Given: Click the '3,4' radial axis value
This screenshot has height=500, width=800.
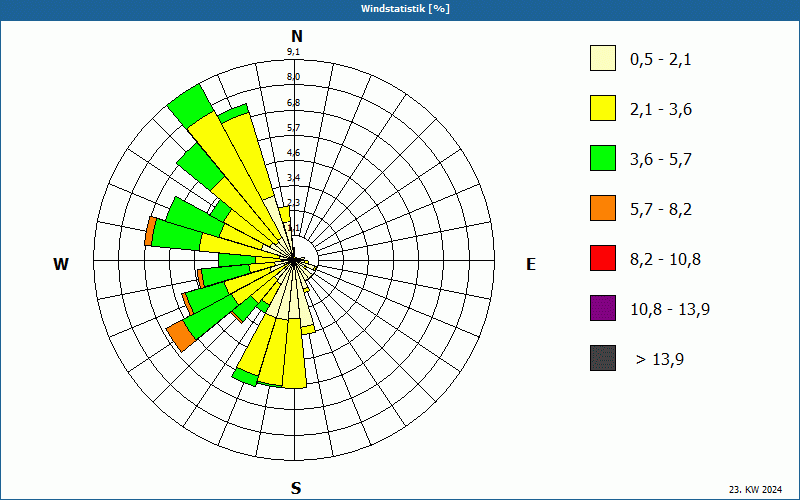Looking at the screenshot, I should point(293,178).
